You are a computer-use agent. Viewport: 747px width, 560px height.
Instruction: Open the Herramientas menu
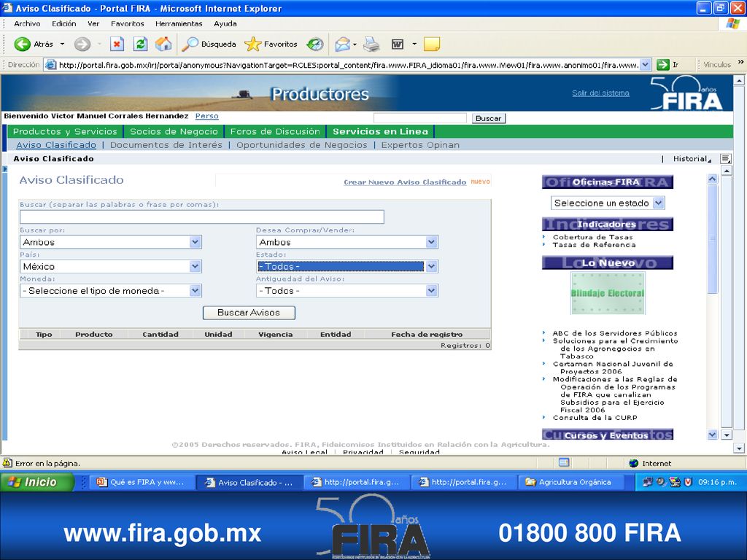tap(179, 23)
